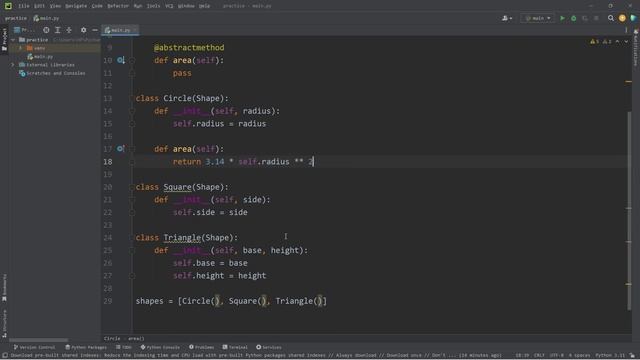Open the File menu
This screenshot has width=640, height=360.
tap(24, 6)
